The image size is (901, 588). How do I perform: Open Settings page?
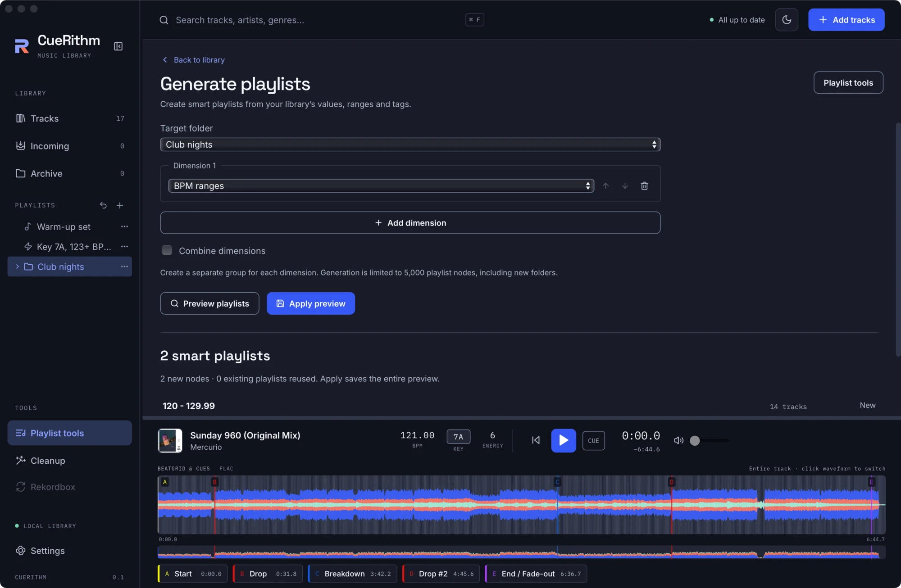70,551
